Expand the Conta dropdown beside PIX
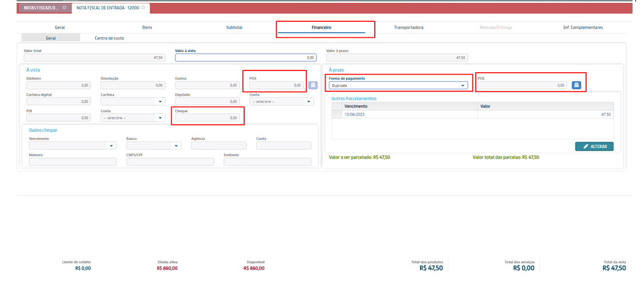 pyautogui.click(x=133, y=118)
